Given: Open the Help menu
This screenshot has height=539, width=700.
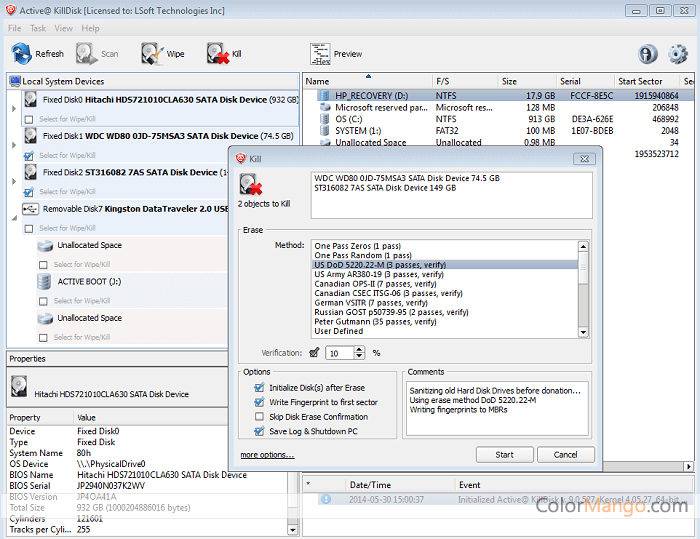Looking at the screenshot, I should point(90,28).
